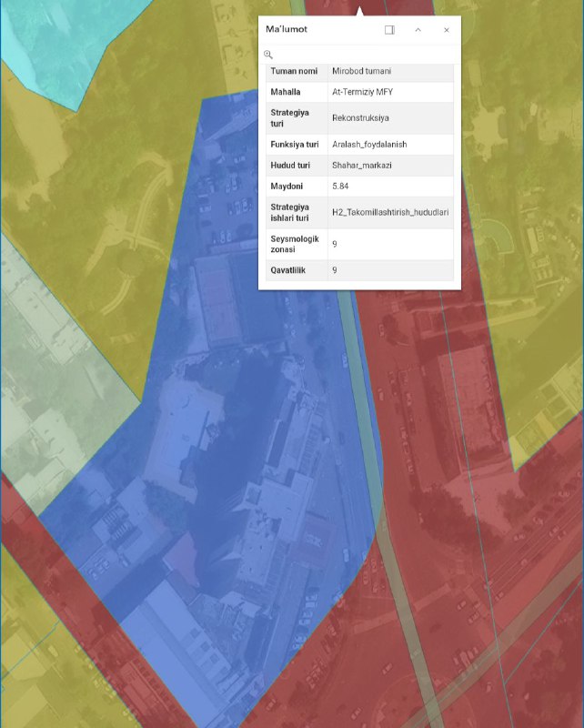Select the Mahalla field label
This screenshot has width=584, height=728.
tap(286, 92)
